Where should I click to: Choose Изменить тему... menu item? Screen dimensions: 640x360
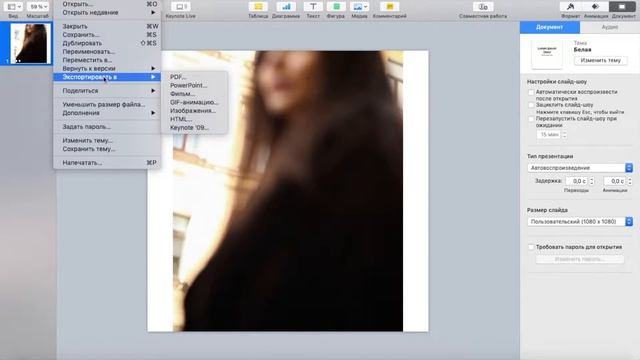[107, 140]
